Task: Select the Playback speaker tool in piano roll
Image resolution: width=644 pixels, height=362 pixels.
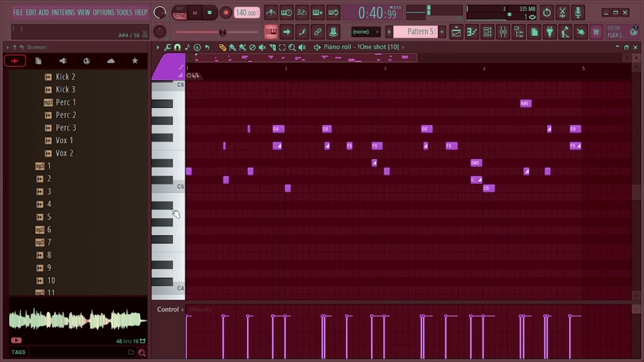Action: tap(302, 47)
